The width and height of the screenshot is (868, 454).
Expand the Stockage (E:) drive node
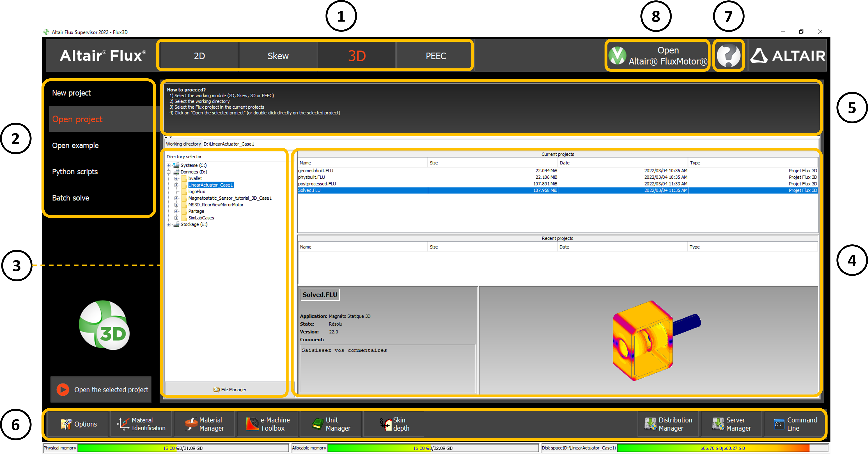168,224
